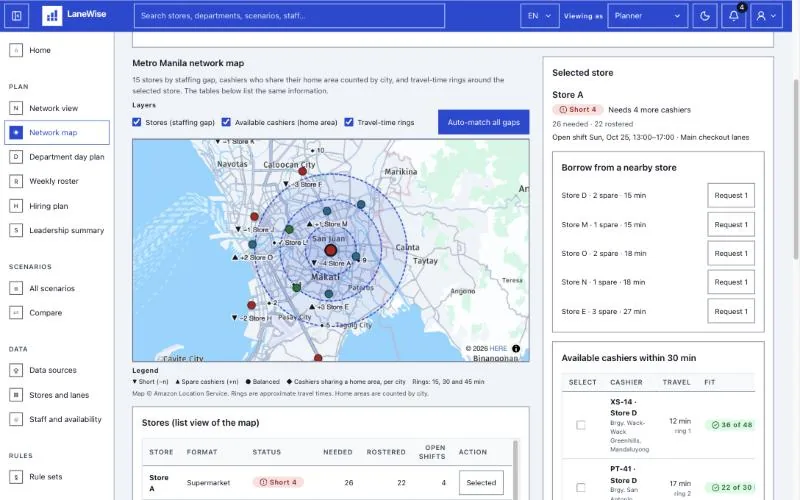Click the Short 4 badge in Selected store

578,110
